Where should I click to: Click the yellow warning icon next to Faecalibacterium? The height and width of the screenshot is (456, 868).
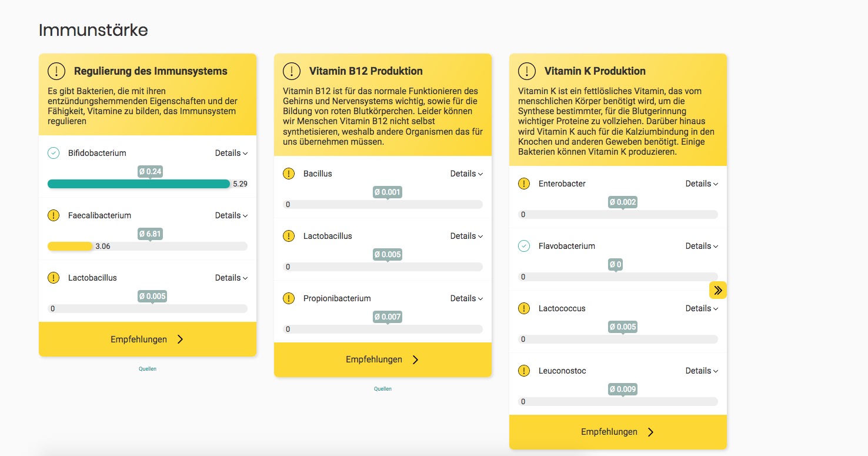tap(54, 215)
